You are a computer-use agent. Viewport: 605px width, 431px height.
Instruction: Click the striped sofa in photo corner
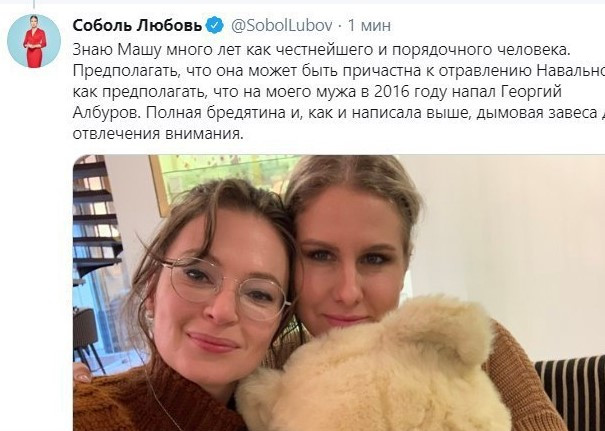coord(571,394)
